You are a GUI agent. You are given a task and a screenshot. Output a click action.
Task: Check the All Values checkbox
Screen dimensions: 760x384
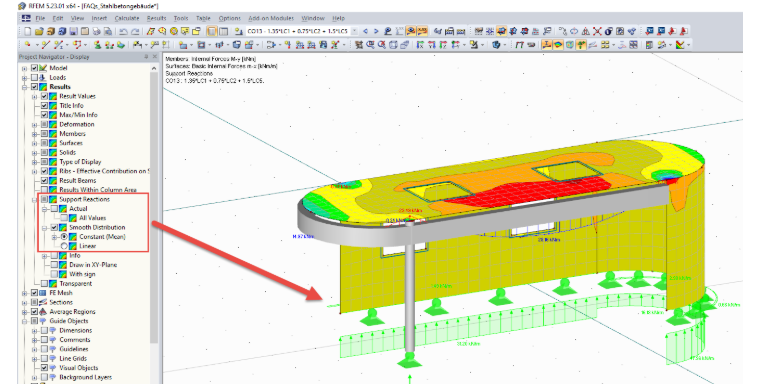[64, 218]
